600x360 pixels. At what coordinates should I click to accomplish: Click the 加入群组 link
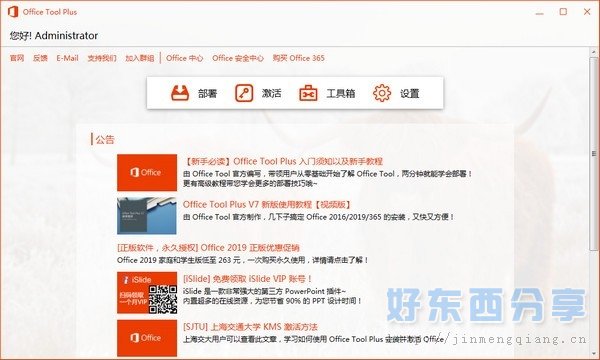(140, 58)
